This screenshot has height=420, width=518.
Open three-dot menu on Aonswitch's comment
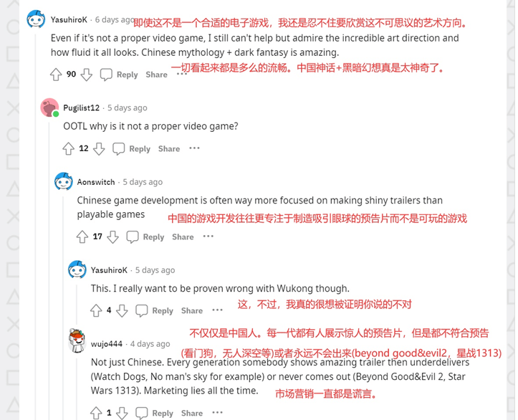[x=208, y=237]
